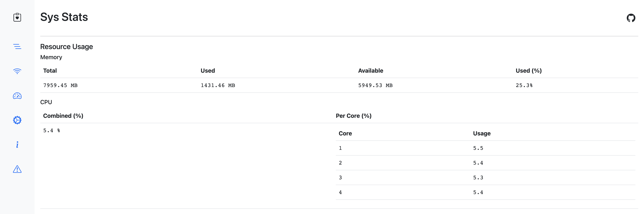Image resolution: width=644 pixels, height=214 pixels.
Task: Select the Core 4 usage row
Action: [485, 192]
